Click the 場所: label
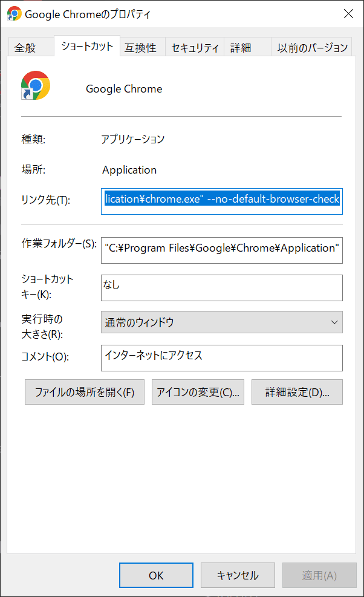The width and height of the screenshot is (364, 597). (x=33, y=169)
